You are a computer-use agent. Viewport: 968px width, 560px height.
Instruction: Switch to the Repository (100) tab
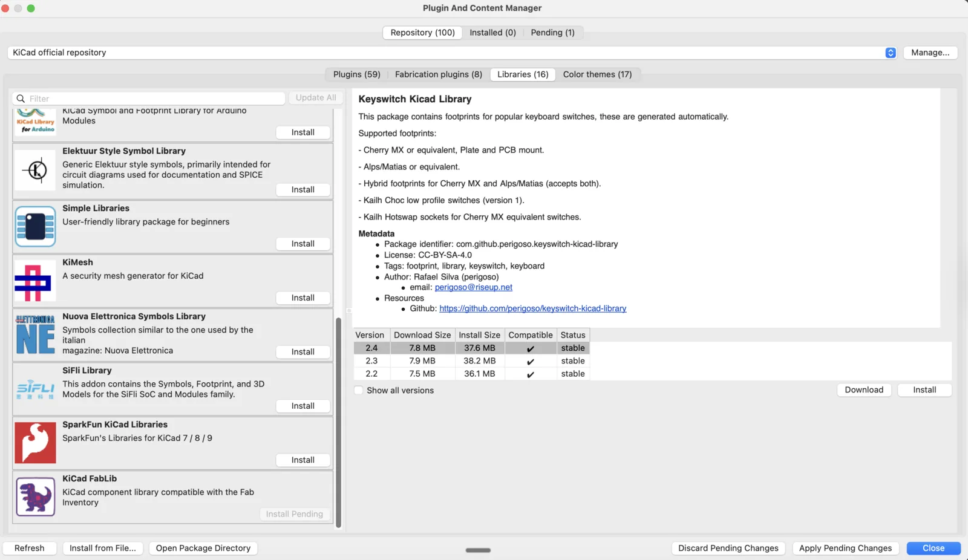pyautogui.click(x=422, y=33)
